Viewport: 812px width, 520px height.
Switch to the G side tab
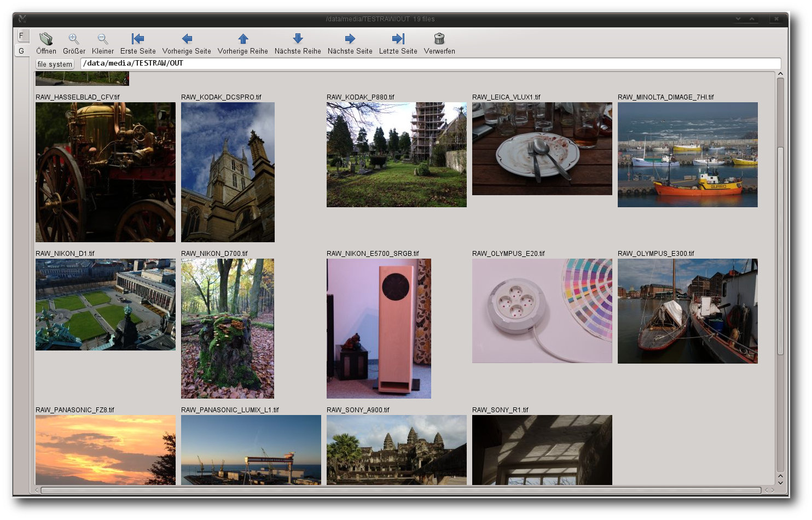tap(22, 51)
